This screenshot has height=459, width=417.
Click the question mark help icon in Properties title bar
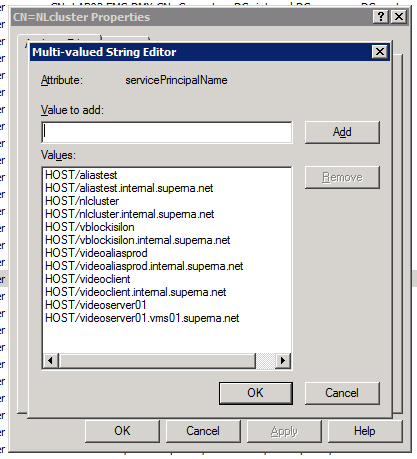coord(381,17)
